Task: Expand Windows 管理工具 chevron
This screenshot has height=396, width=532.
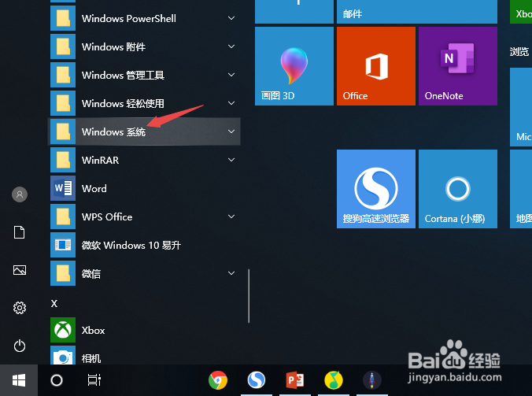Action: click(x=231, y=75)
